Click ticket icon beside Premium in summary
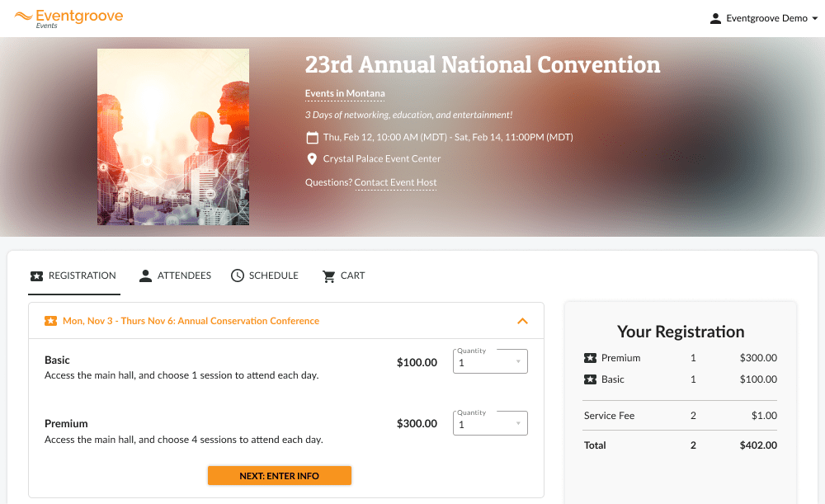The height and width of the screenshot is (504, 825). pyautogui.click(x=591, y=358)
